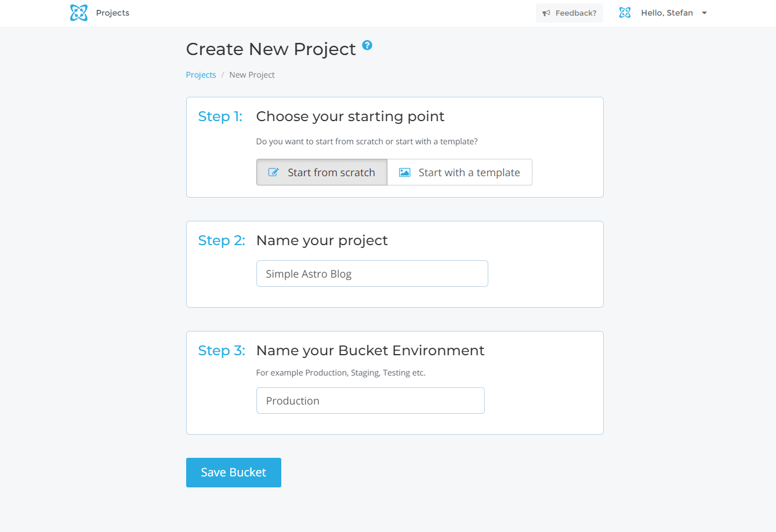Screen dimensions: 776x532
Task: Click the megaphone icon beside Feedback
Action: 546,13
